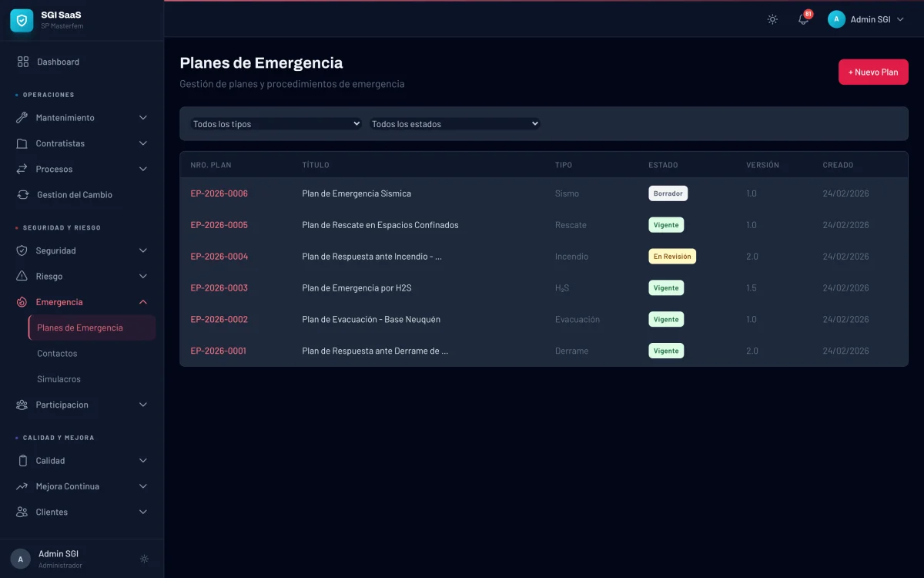Select the Mantenimiento wrench icon
924x578 pixels.
(x=22, y=117)
